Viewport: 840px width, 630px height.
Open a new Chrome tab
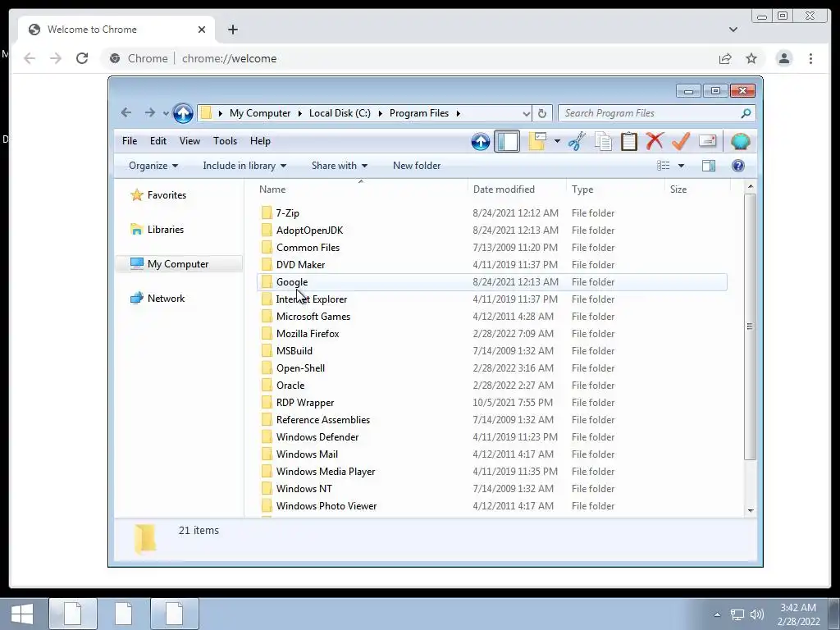pos(232,30)
